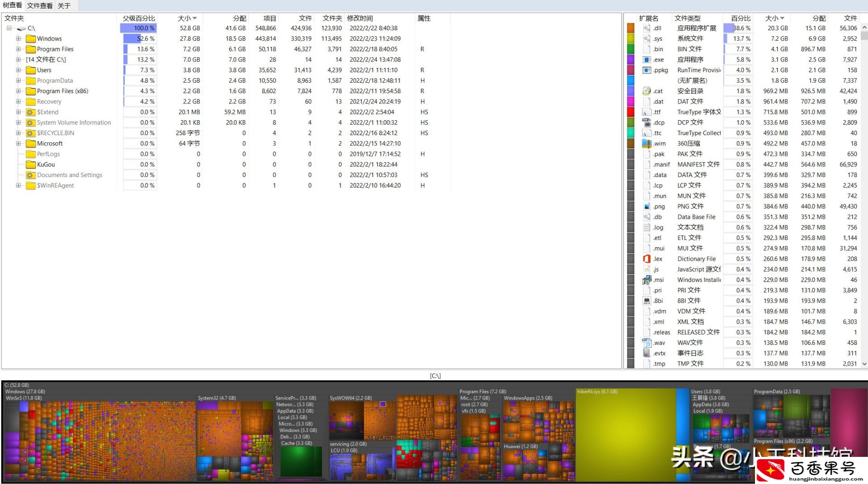Screen dimensions: 868x484
Task: Click the .ppkg file type icon
Action: [x=646, y=70]
